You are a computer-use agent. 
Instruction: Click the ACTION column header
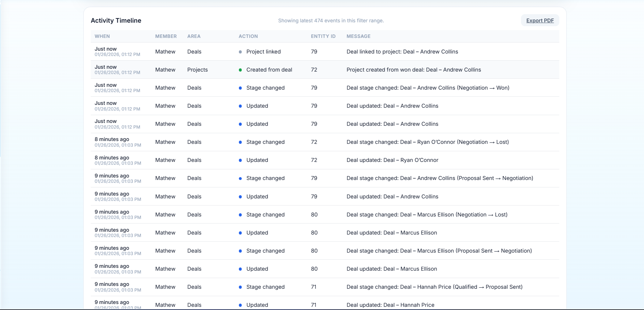[x=248, y=36]
